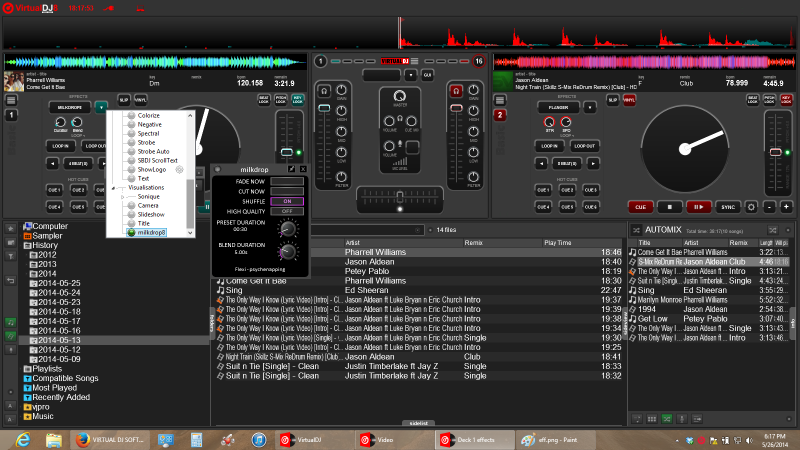
Task: Click deck 1 Gain knob
Action: coord(341,90)
